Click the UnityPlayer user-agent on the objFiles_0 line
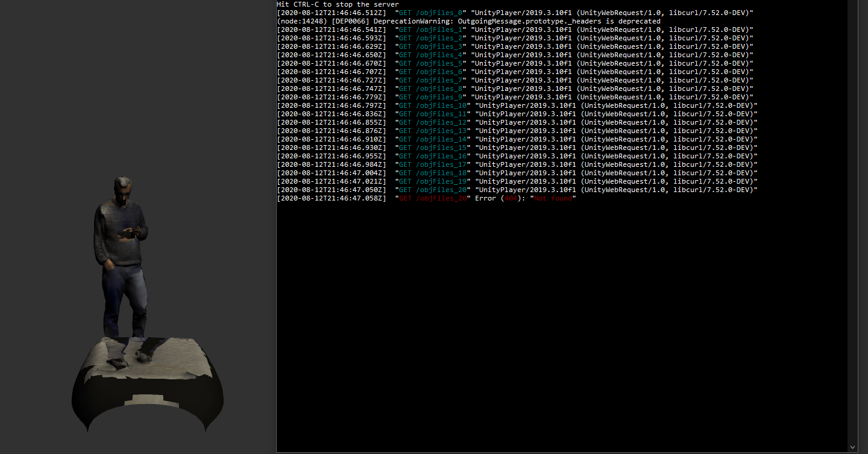Image resolution: width=868 pixels, height=454 pixels. pyautogui.click(x=612, y=13)
